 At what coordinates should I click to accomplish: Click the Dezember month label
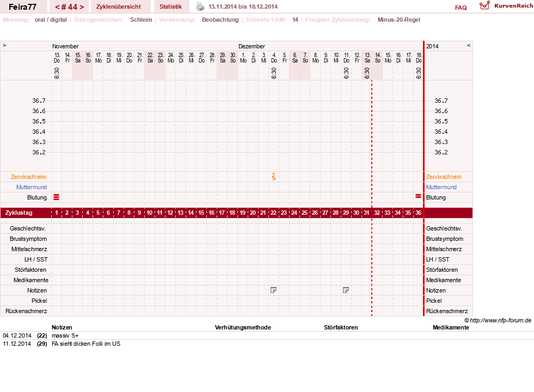(251, 46)
